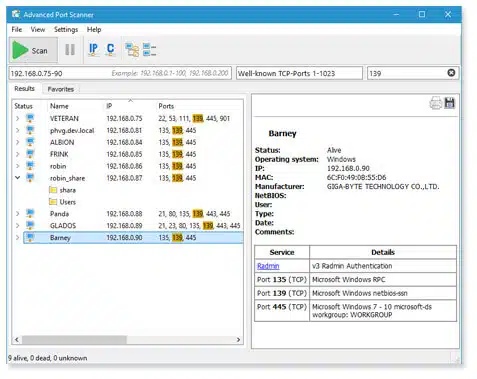The image size is (477, 379).
Task: Click the IP toolbar icon
Action: click(94, 49)
